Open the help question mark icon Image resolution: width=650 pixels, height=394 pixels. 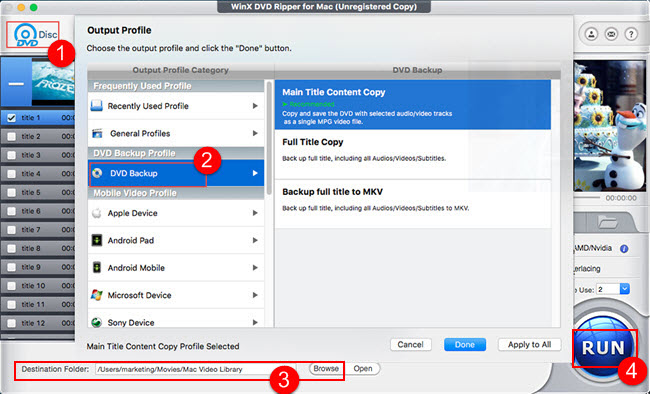tap(631, 34)
